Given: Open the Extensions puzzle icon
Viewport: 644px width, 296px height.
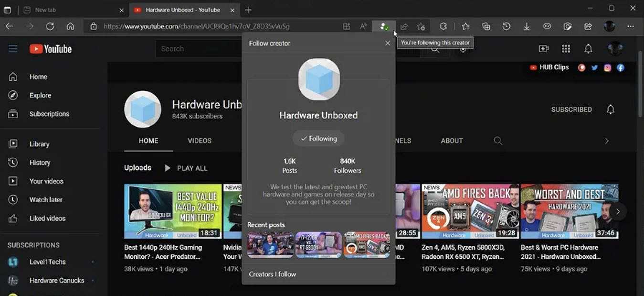Looking at the screenshot, I should [x=443, y=27].
